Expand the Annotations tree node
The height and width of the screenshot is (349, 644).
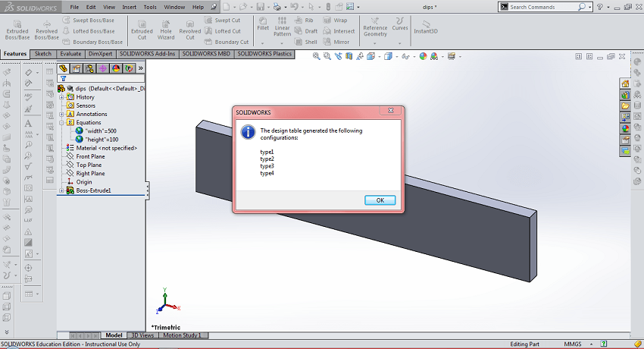tap(61, 114)
